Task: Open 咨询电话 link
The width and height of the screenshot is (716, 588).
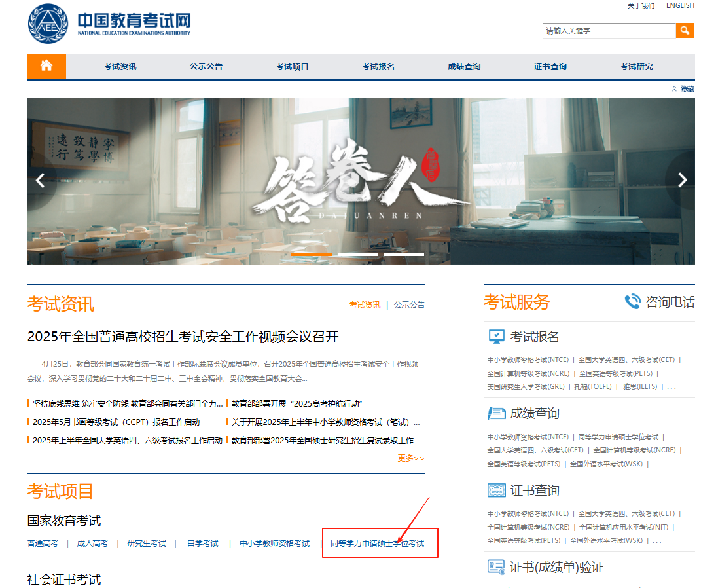Action: click(670, 302)
